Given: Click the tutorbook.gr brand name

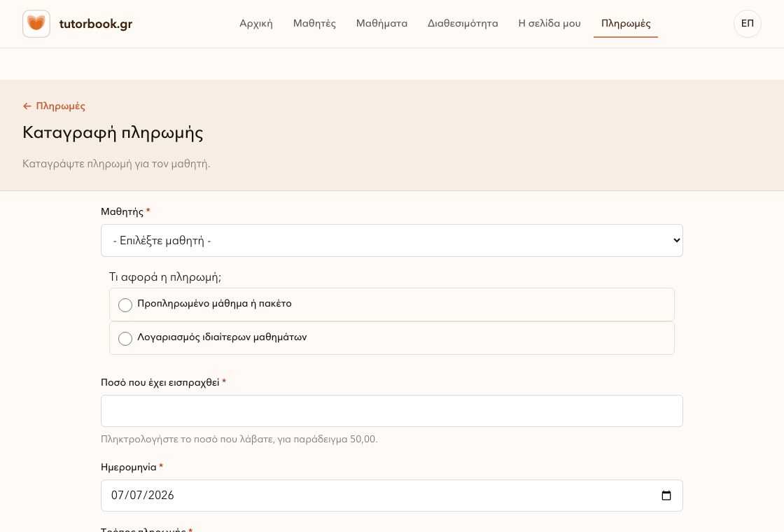Looking at the screenshot, I should point(96,24).
